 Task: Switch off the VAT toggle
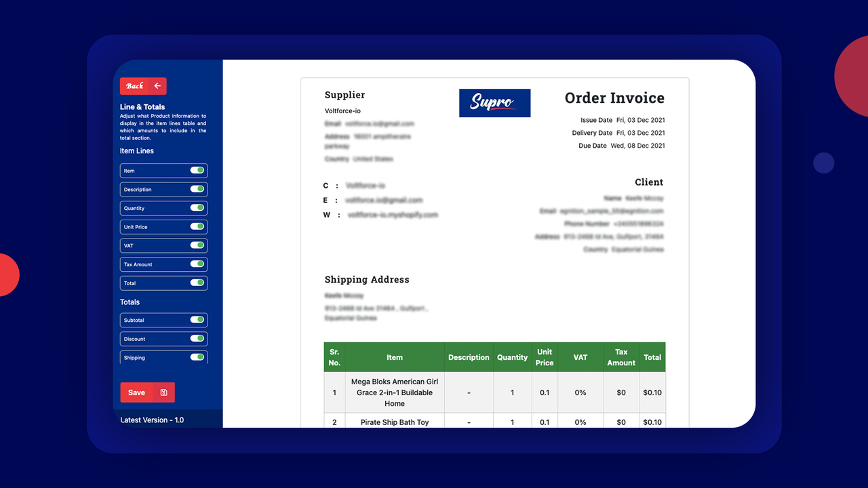pos(197,245)
